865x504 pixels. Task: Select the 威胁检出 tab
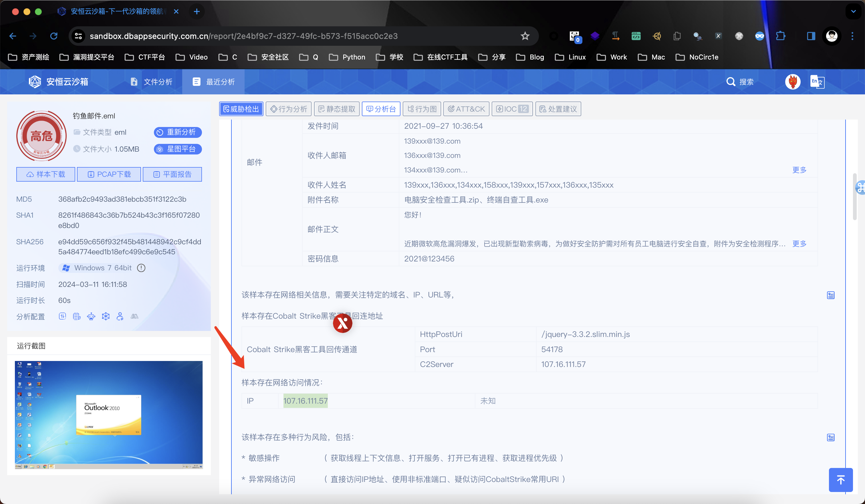(x=241, y=109)
